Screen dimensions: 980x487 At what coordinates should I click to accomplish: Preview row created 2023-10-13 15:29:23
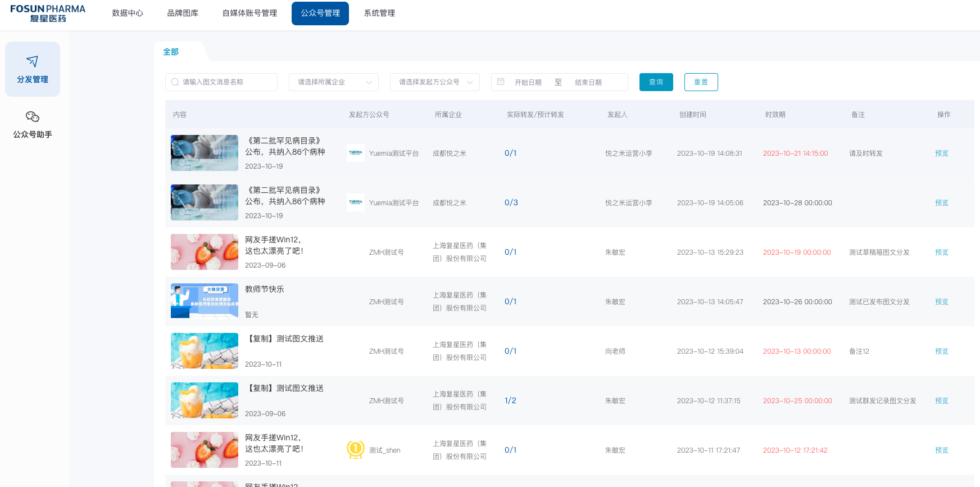tap(942, 252)
